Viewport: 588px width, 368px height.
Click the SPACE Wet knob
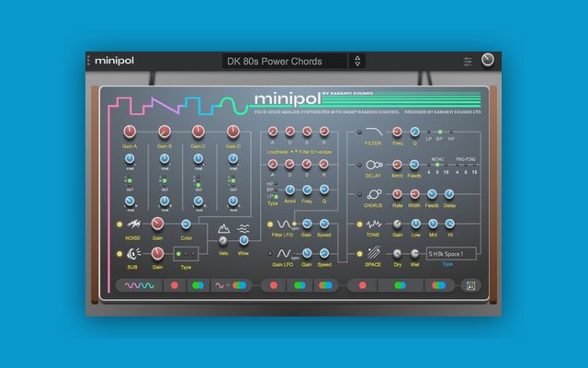tap(414, 254)
